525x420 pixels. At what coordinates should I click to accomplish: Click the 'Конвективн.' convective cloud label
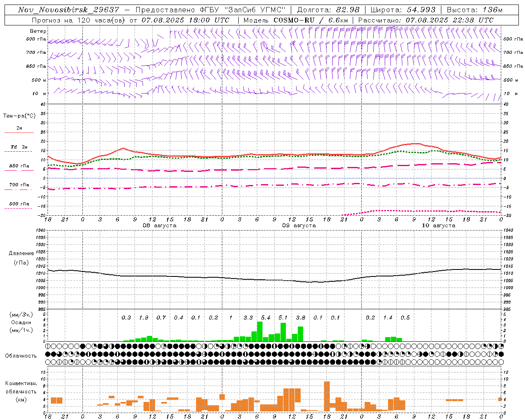click(21, 383)
